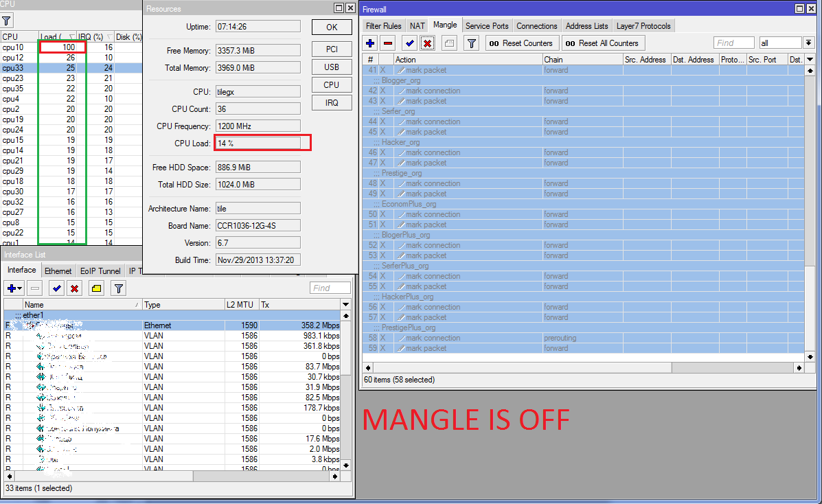Open Service Ports tab

486,25
